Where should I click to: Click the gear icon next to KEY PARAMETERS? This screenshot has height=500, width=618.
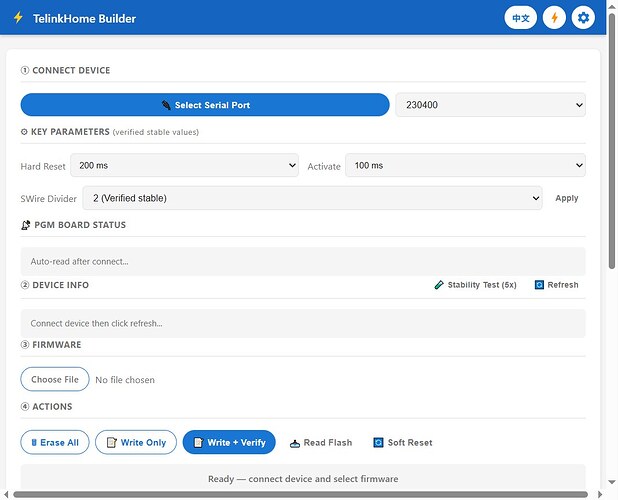click(x=24, y=132)
